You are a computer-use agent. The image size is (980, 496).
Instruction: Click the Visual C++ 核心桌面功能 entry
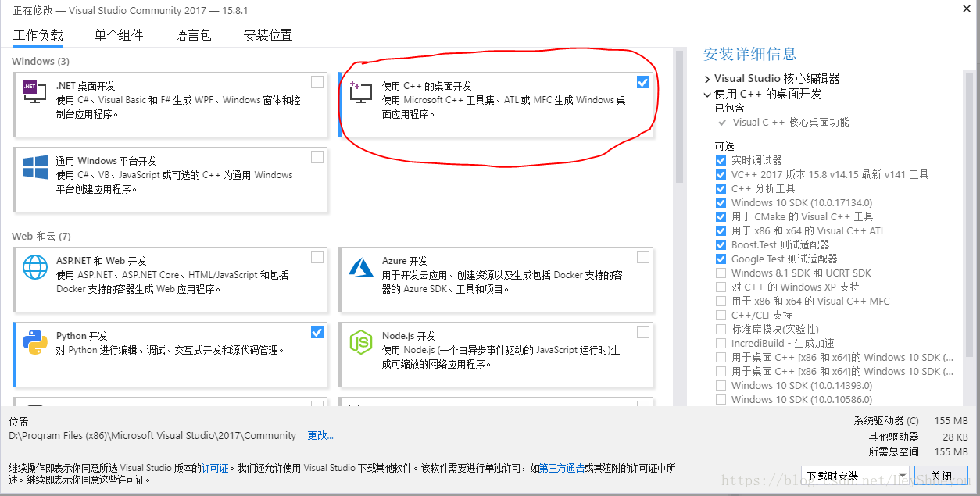coord(791,122)
